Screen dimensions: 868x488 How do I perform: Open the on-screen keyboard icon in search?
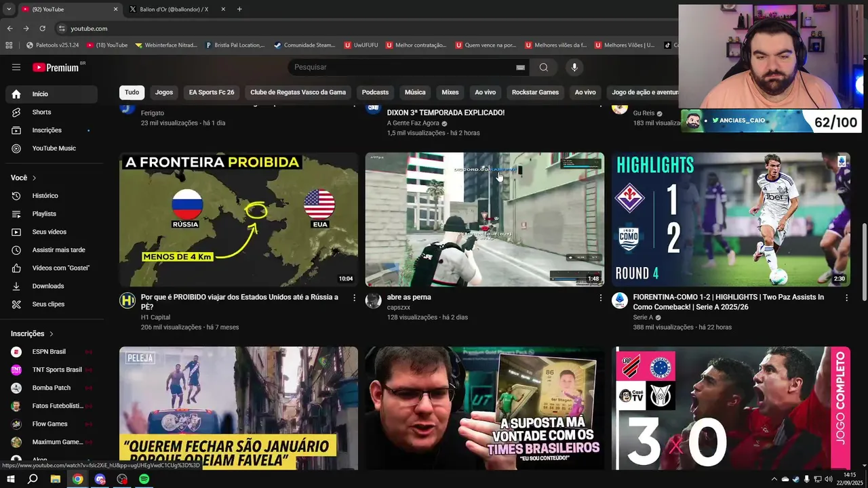(520, 67)
